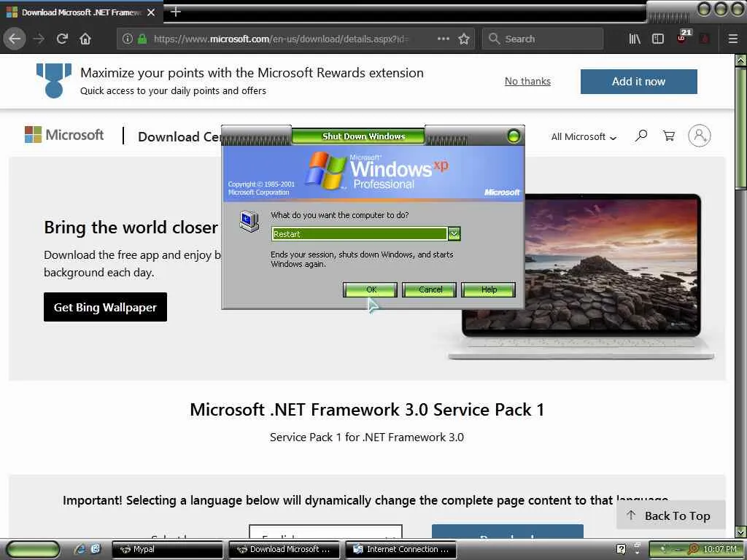Viewport: 747px width, 560px height.
Task: Open the browser hamburger menu
Action: (x=733, y=39)
